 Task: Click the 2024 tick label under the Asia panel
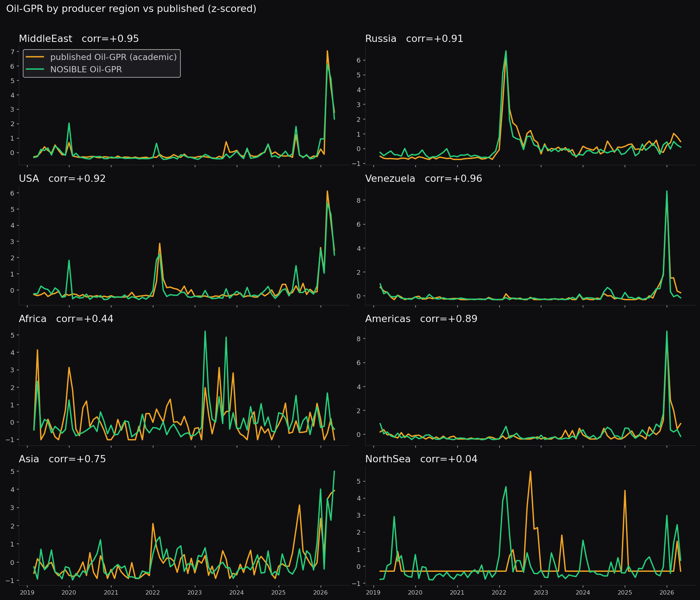236,592
